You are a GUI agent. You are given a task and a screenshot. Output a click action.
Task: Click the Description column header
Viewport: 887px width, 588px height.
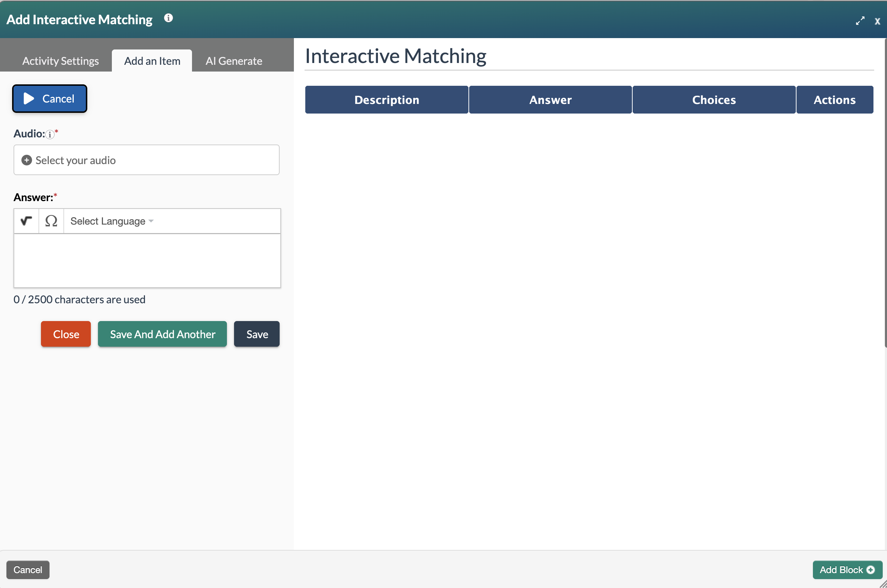coord(386,99)
